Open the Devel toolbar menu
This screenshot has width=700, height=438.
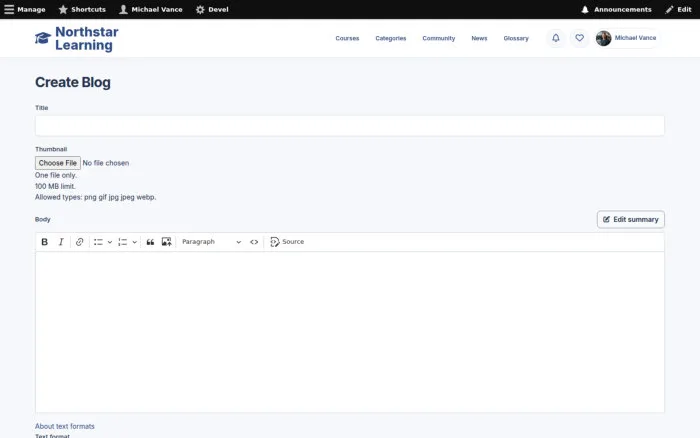point(212,9)
